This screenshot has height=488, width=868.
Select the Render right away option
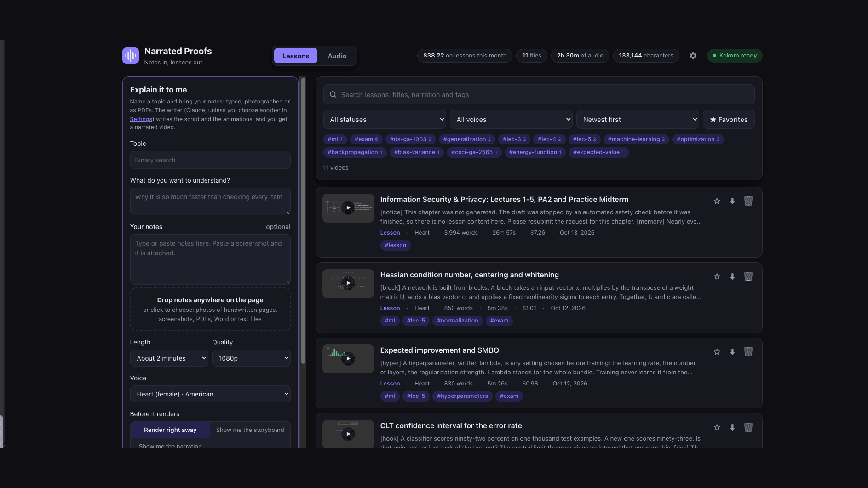pos(170,430)
